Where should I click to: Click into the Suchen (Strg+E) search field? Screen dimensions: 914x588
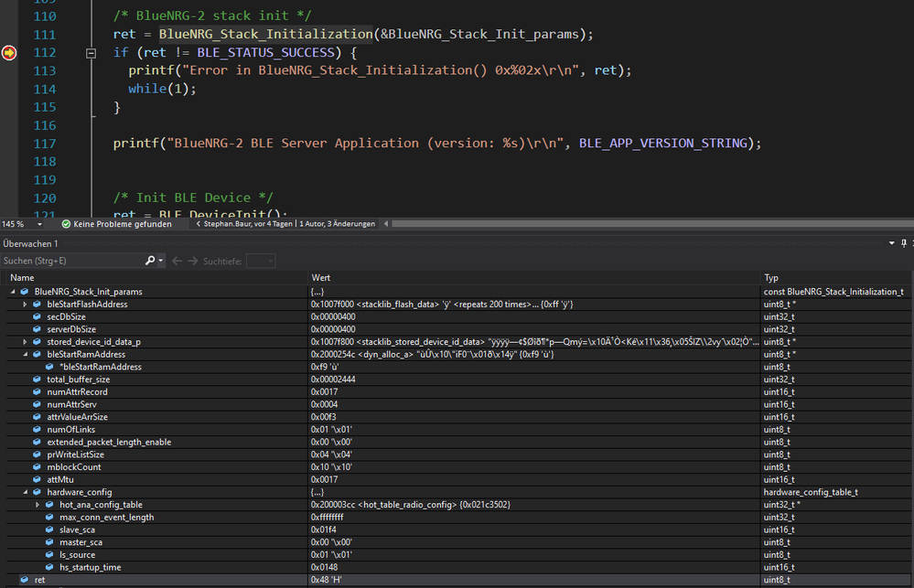(x=71, y=261)
